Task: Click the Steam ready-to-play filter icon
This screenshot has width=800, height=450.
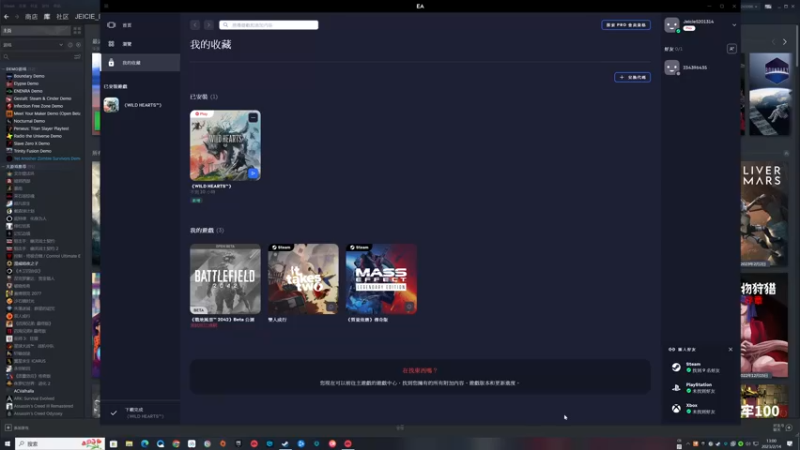Action: pos(78,45)
